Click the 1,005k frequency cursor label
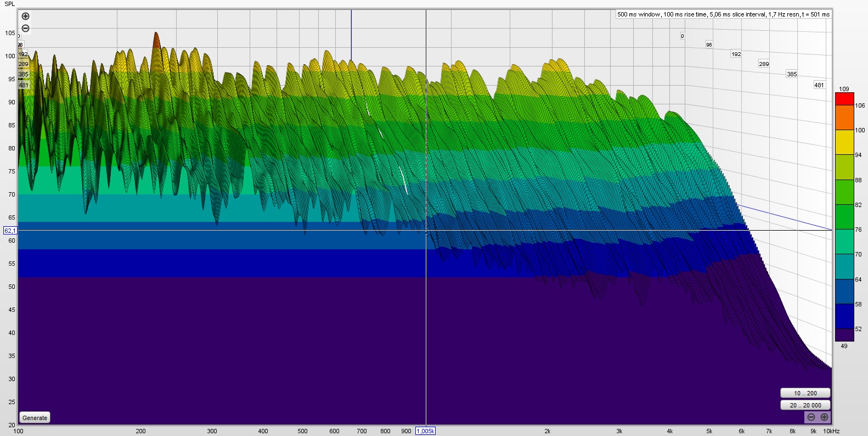 coord(425,431)
